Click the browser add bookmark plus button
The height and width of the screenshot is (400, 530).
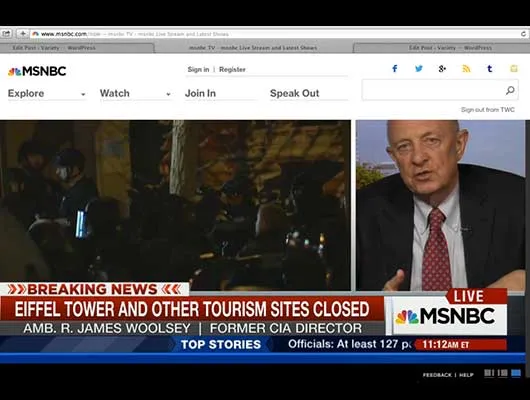(23, 33)
